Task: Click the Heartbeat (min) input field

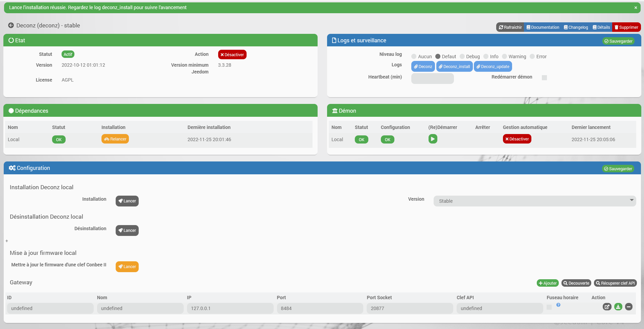Action: pyautogui.click(x=432, y=79)
